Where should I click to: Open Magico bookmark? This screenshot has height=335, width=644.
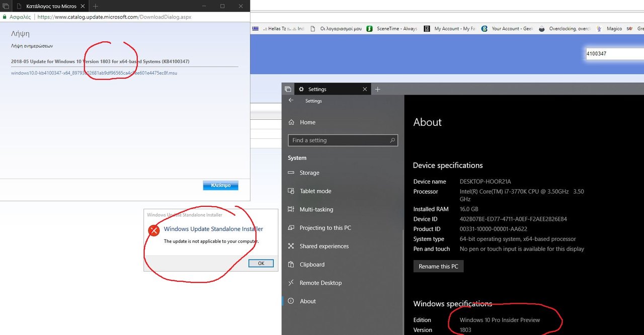coord(609,29)
